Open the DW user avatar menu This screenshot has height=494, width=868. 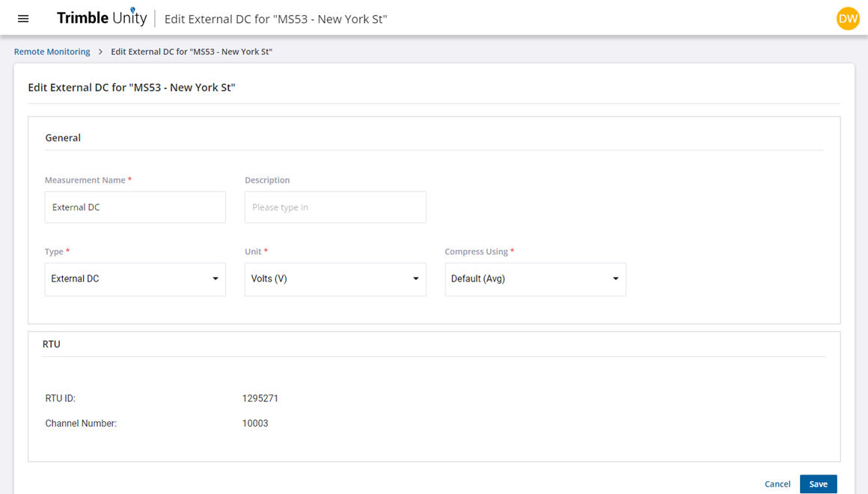(x=848, y=19)
